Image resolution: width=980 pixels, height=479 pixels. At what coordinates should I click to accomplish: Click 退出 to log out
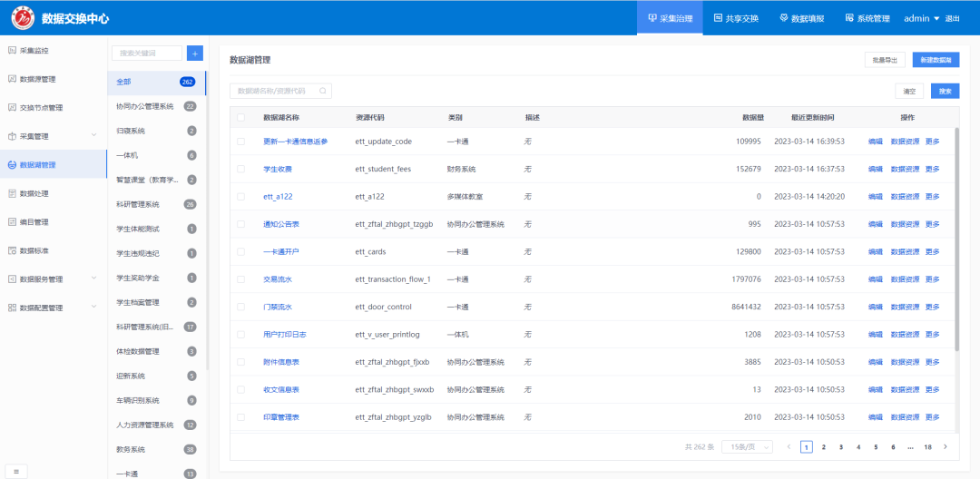(953, 19)
